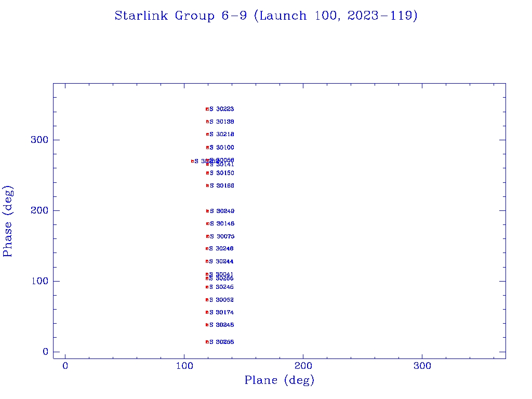Viewport: 532px width, 399px height.
Task: Click the 300 tick on Plane axis
Action: (422, 366)
